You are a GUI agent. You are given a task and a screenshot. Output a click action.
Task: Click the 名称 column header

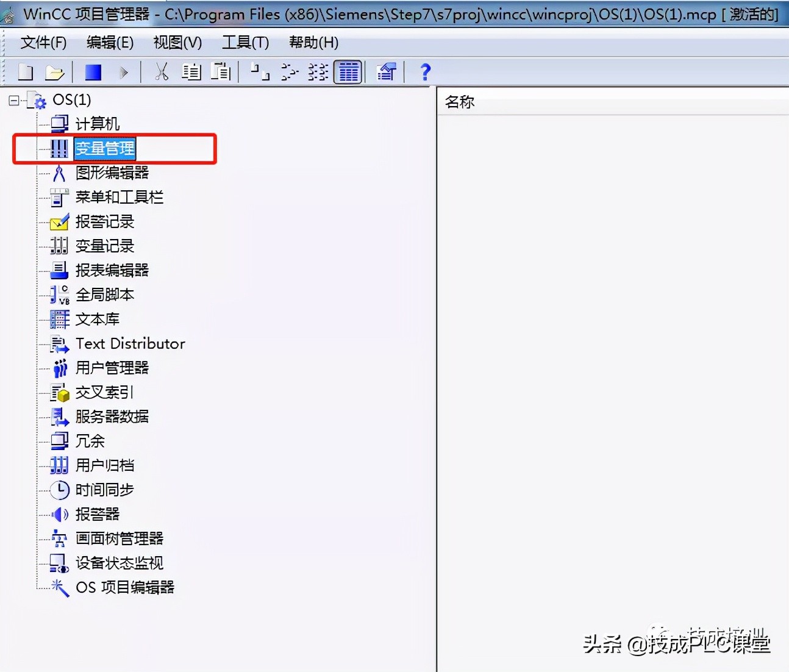coord(459,101)
